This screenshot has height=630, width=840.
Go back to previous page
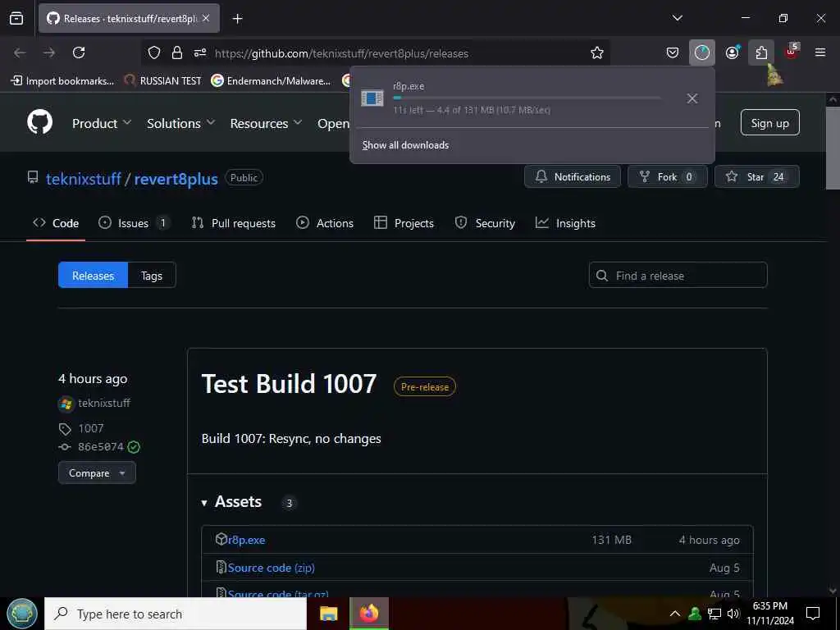[x=20, y=52]
